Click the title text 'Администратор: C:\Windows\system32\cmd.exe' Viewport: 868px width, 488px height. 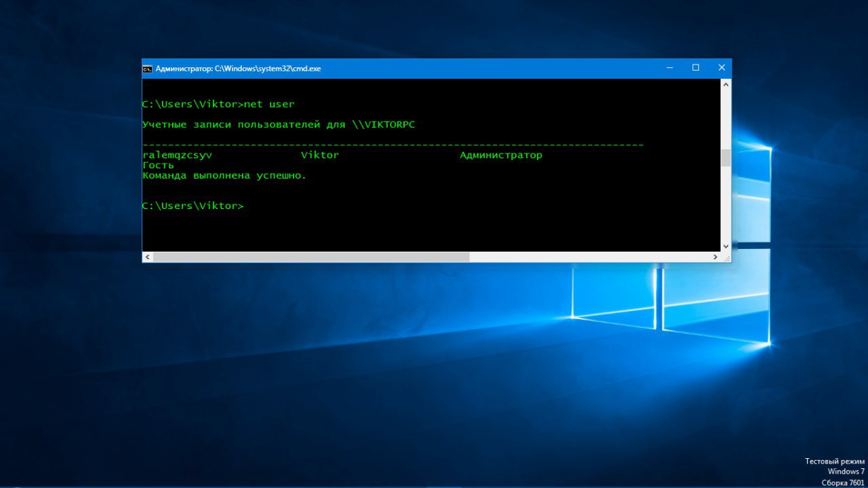(x=238, y=69)
